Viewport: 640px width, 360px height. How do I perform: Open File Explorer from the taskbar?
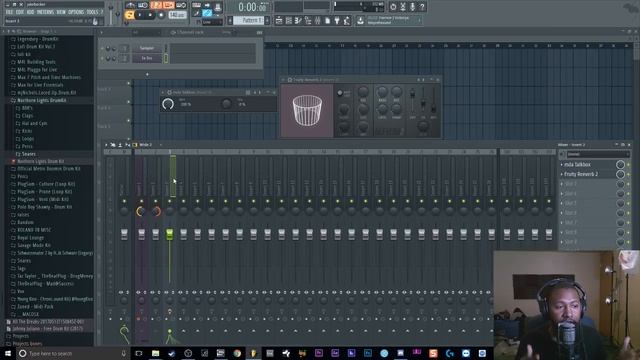tap(156, 353)
